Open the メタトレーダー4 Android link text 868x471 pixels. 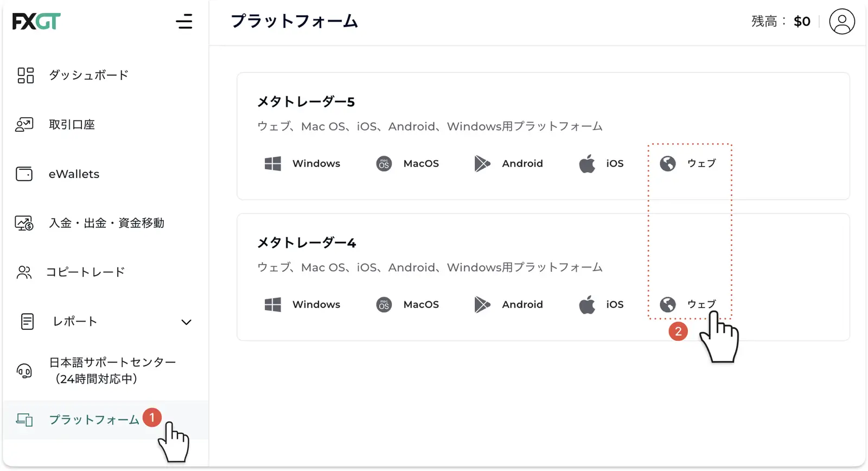pyautogui.click(x=522, y=304)
